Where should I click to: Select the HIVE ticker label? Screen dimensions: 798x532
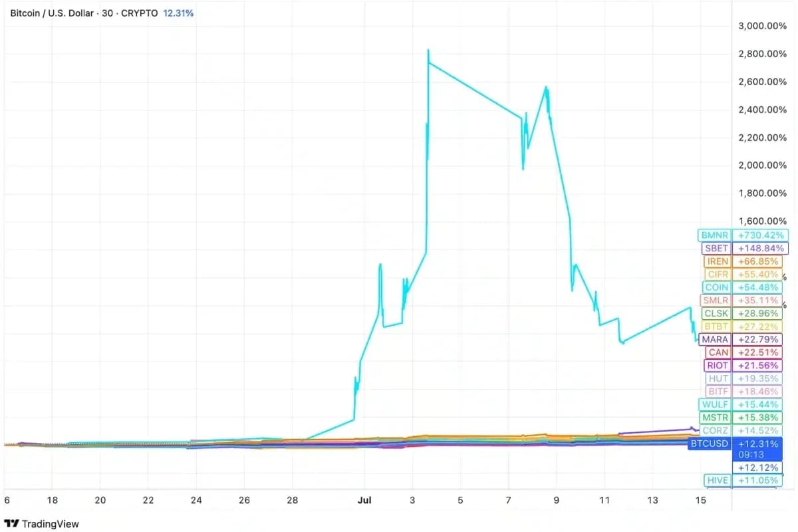pos(718,480)
